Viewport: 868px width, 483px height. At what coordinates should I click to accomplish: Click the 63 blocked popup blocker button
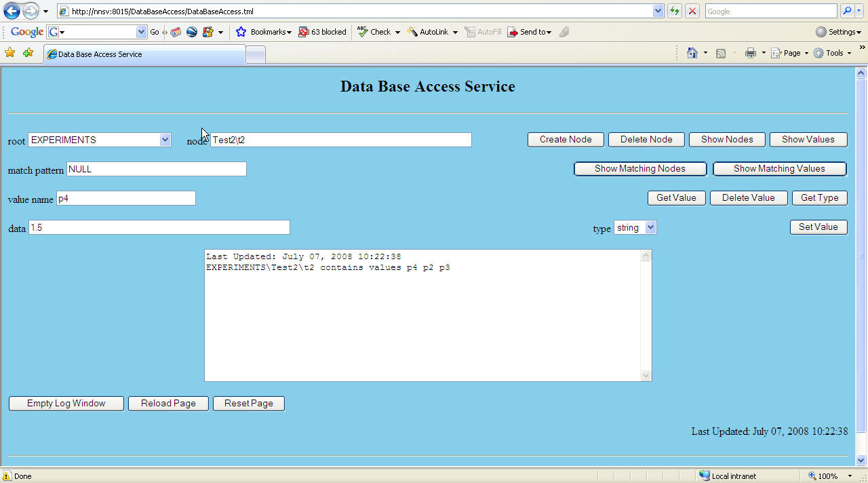pyautogui.click(x=323, y=32)
